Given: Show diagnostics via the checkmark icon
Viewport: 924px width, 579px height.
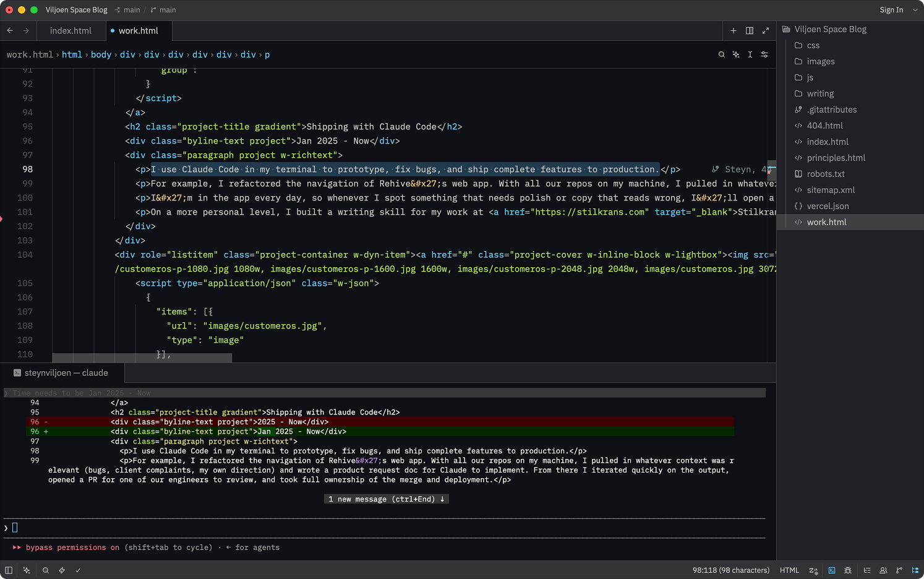Looking at the screenshot, I should (x=78, y=570).
